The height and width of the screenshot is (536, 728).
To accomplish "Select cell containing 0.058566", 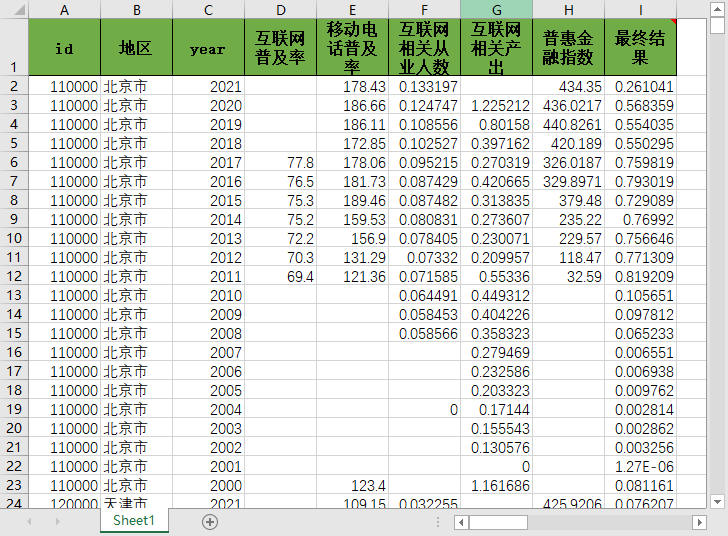I will (x=424, y=333).
